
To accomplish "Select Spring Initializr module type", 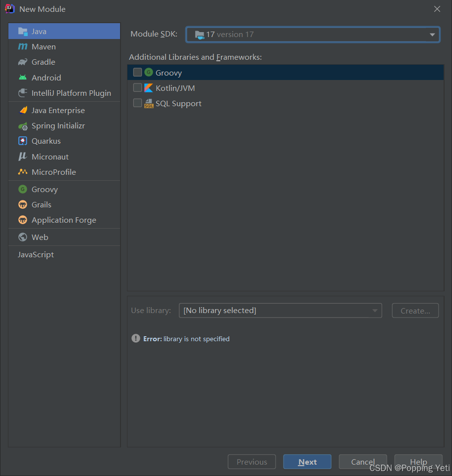I will pos(64,126).
